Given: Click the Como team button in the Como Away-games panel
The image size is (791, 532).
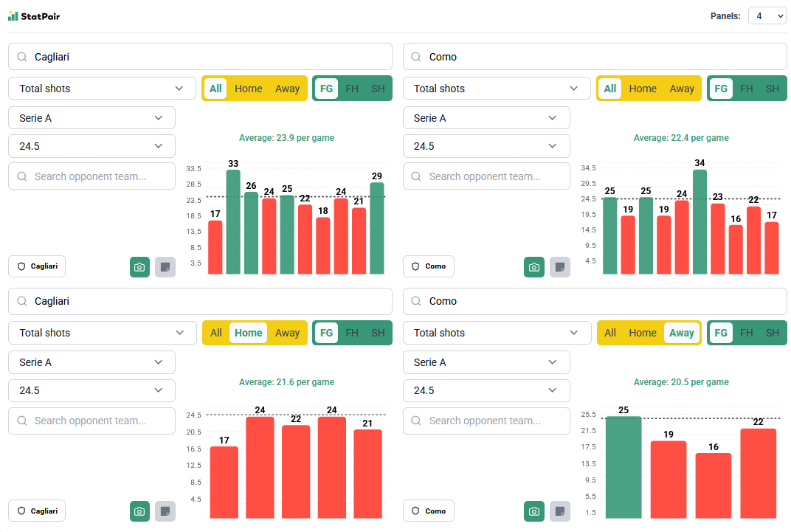Looking at the screenshot, I should coord(429,511).
